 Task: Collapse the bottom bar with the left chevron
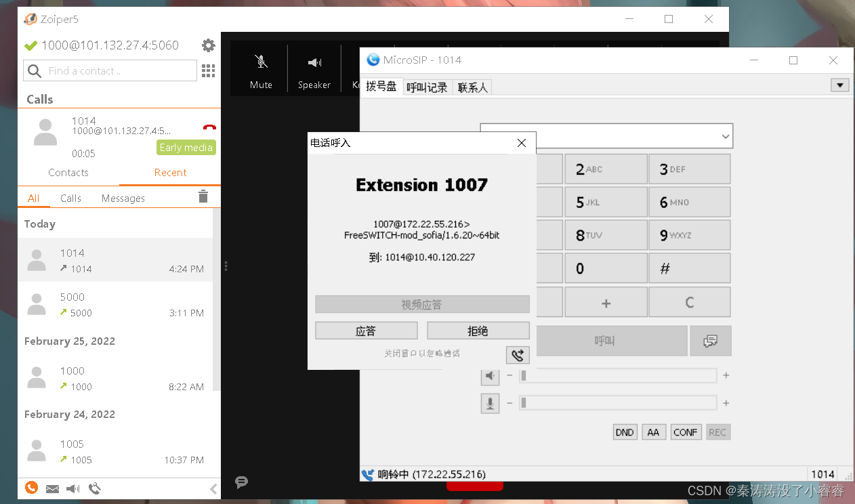(214, 488)
